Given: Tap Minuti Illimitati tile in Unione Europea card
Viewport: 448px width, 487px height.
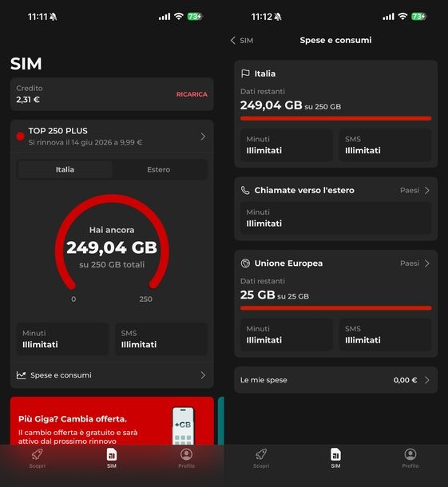Looking at the screenshot, I should tap(287, 335).
